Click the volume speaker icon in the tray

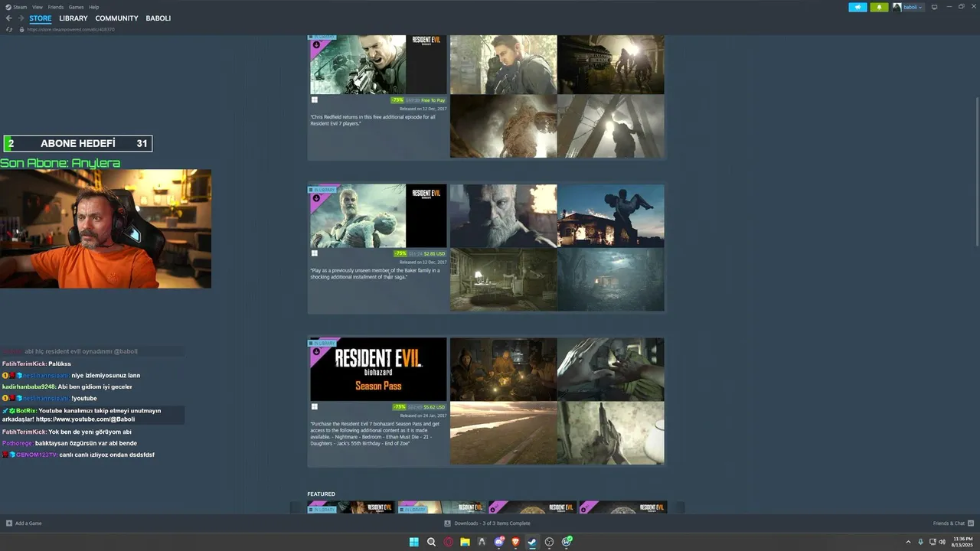942,542
